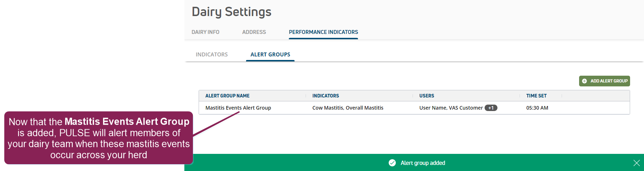644x171 pixels.
Task: Click the plus icon on Add Alert Group
Action: tap(584, 81)
